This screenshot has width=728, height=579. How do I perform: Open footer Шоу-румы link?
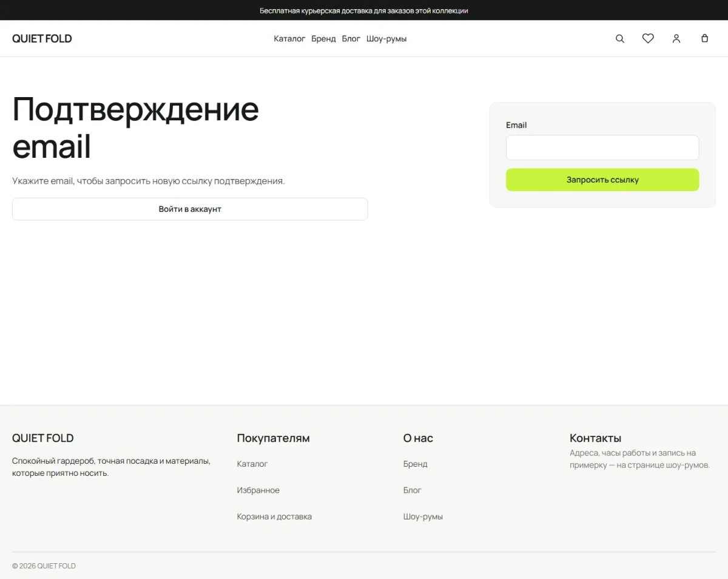point(423,516)
